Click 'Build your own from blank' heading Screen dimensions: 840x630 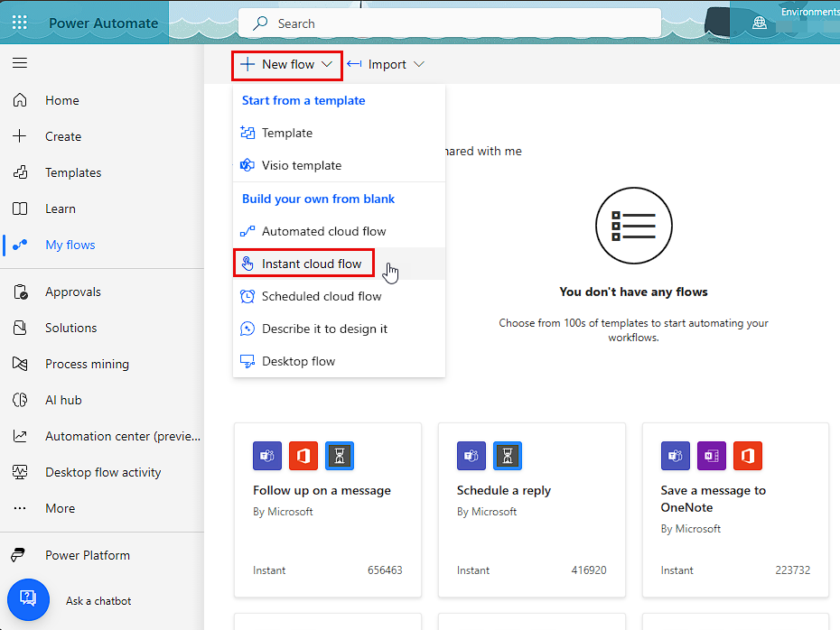318,199
